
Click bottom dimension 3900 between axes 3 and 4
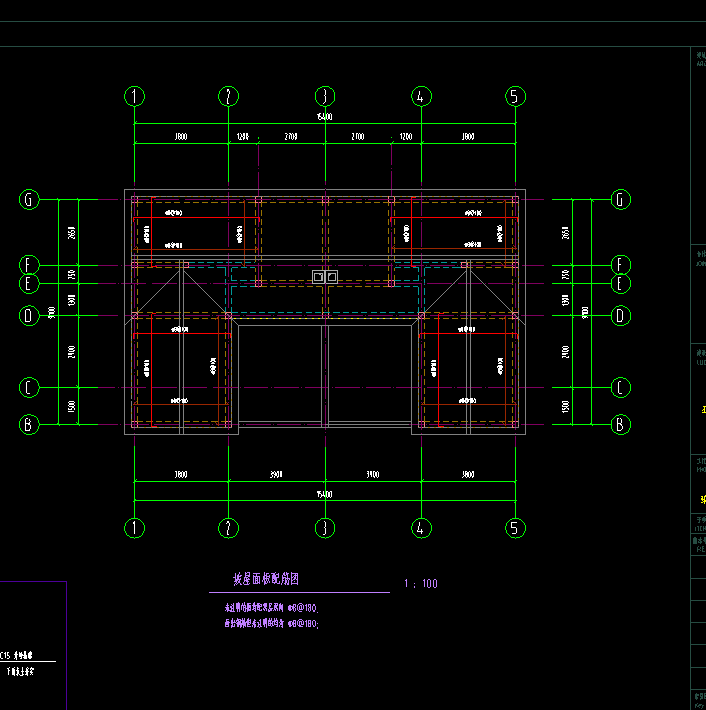(x=373, y=475)
